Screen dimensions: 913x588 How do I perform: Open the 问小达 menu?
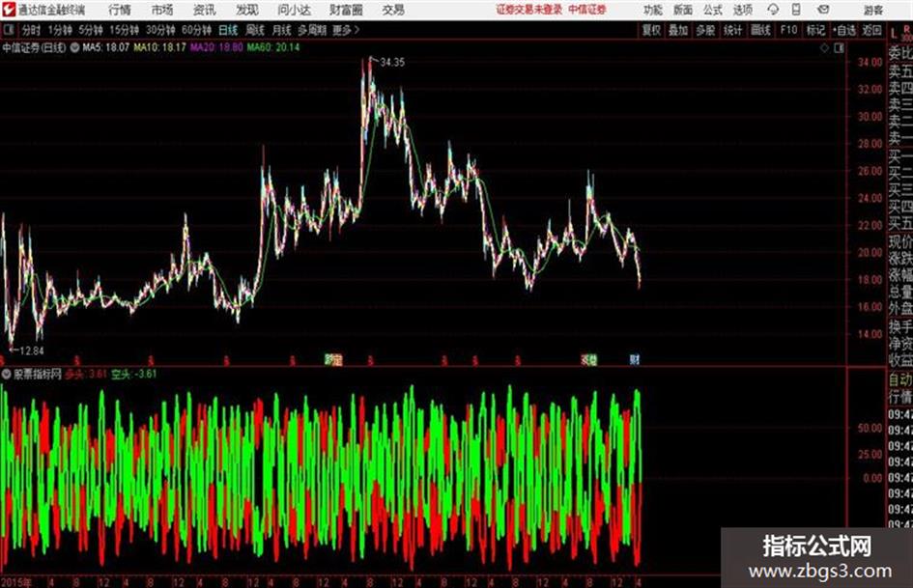tap(294, 10)
